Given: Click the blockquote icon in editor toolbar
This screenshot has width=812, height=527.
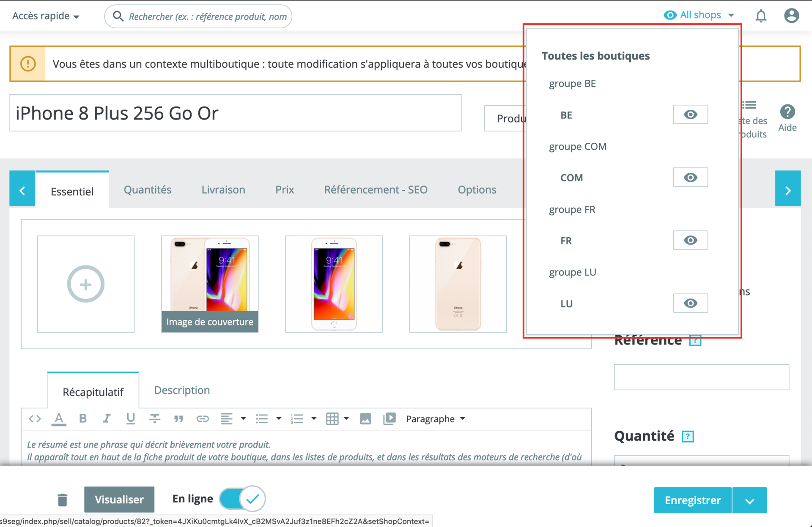Looking at the screenshot, I should click(178, 418).
